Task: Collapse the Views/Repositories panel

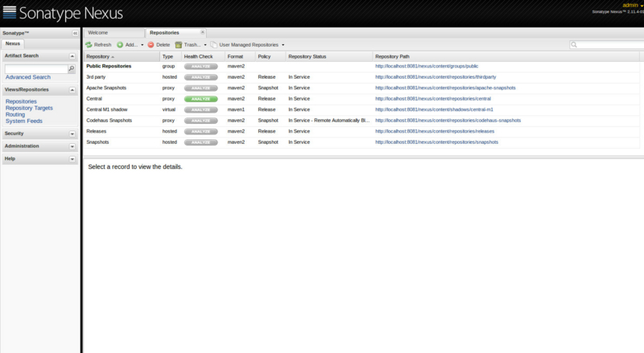Action: [72, 90]
